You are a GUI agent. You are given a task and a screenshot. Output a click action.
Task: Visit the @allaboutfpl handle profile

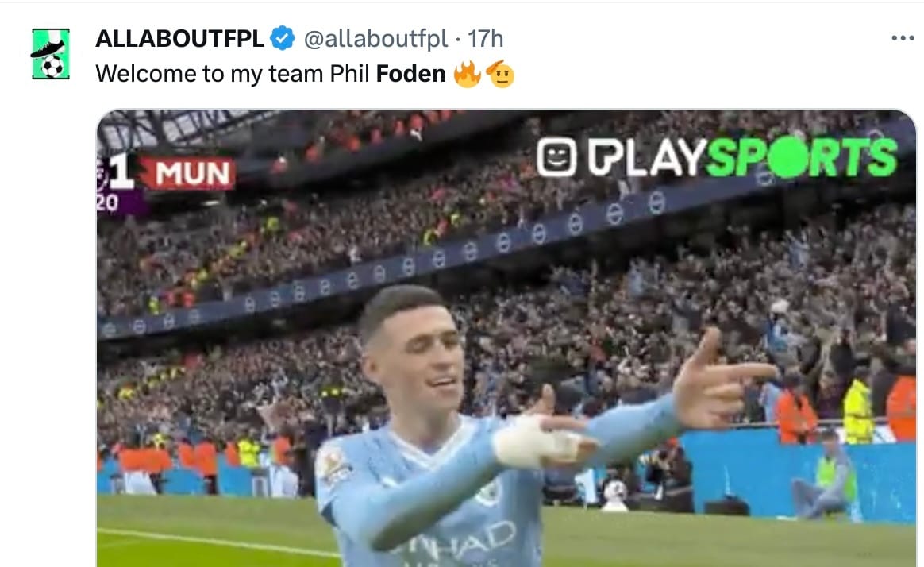coord(375,39)
